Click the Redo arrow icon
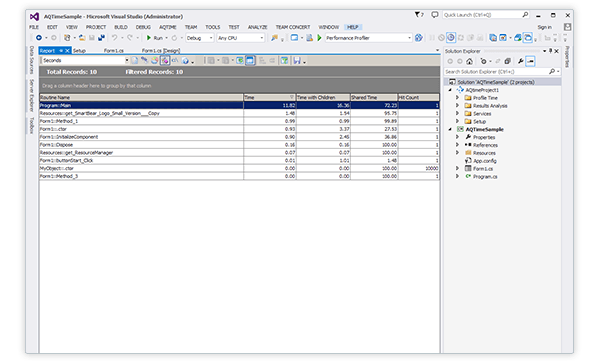This screenshot has width=600, height=363. 130,38
